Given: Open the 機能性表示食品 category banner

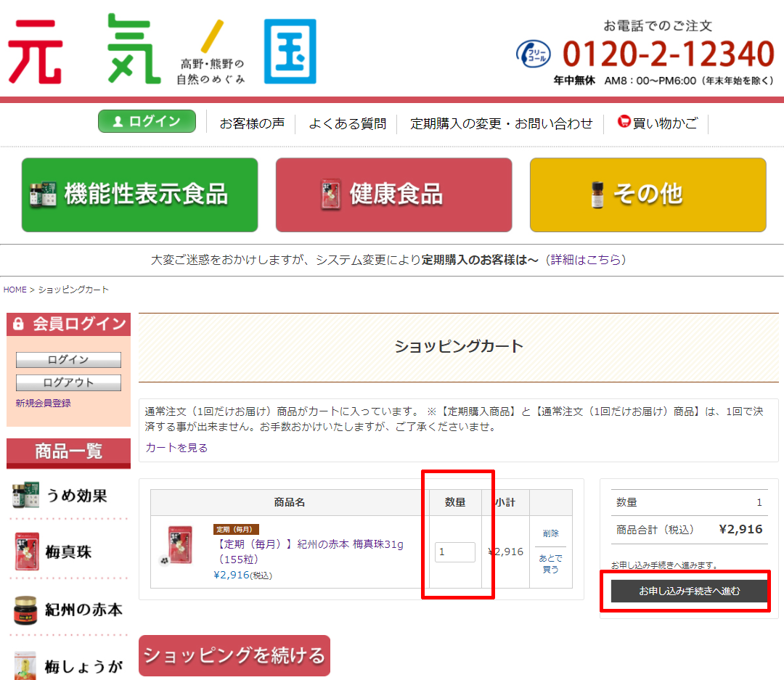Looking at the screenshot, I should (x=139, y=195).
